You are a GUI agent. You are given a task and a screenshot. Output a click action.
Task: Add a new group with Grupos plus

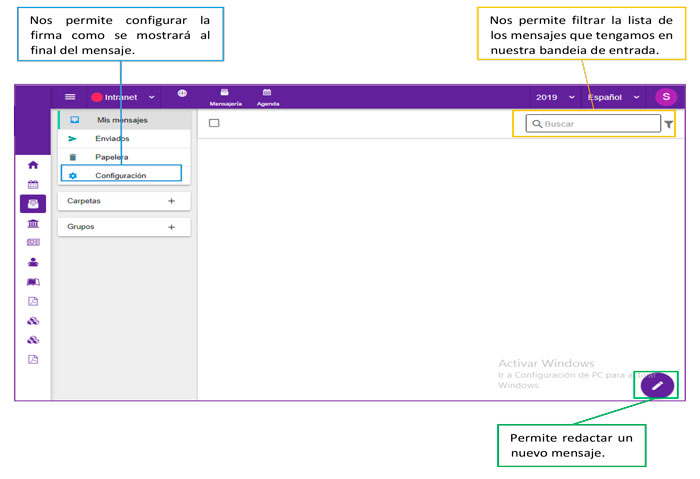(x=171, y=227)
